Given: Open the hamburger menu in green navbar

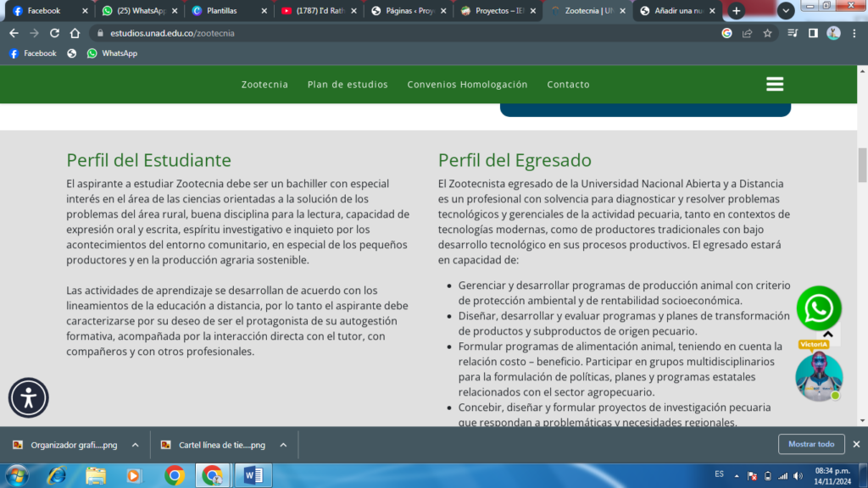Looking at the screenshot, I should click(x=774, y=85).
